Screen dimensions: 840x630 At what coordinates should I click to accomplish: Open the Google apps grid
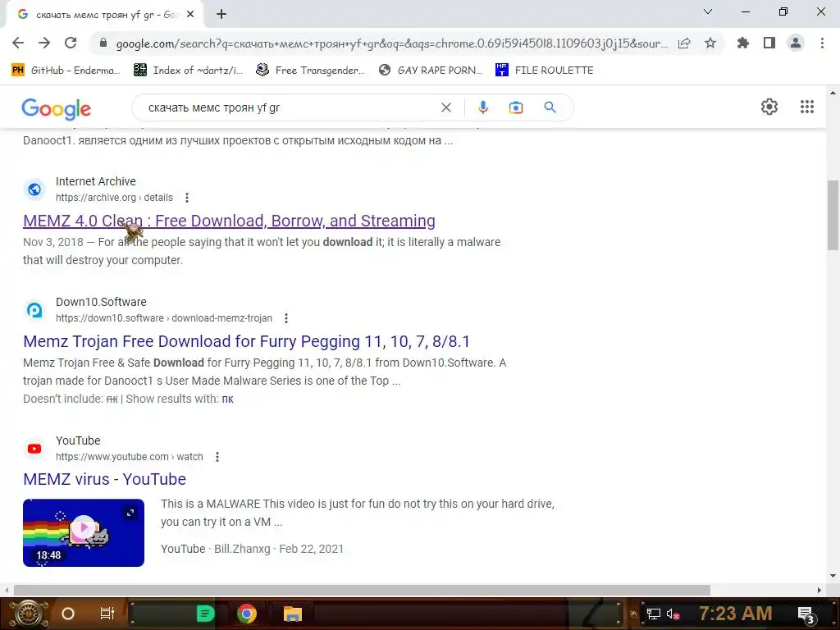[807, 107]
